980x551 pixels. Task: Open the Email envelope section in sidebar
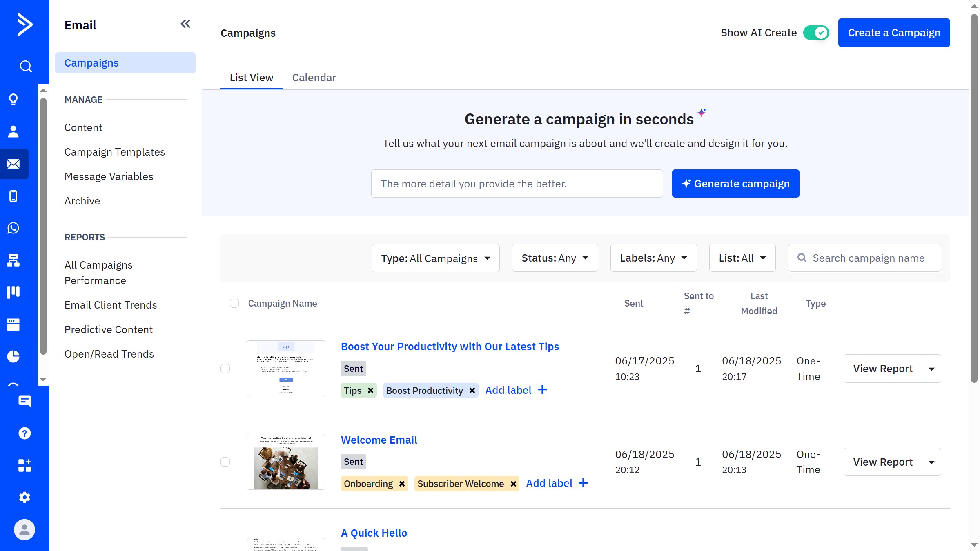(x=13, y=164)
